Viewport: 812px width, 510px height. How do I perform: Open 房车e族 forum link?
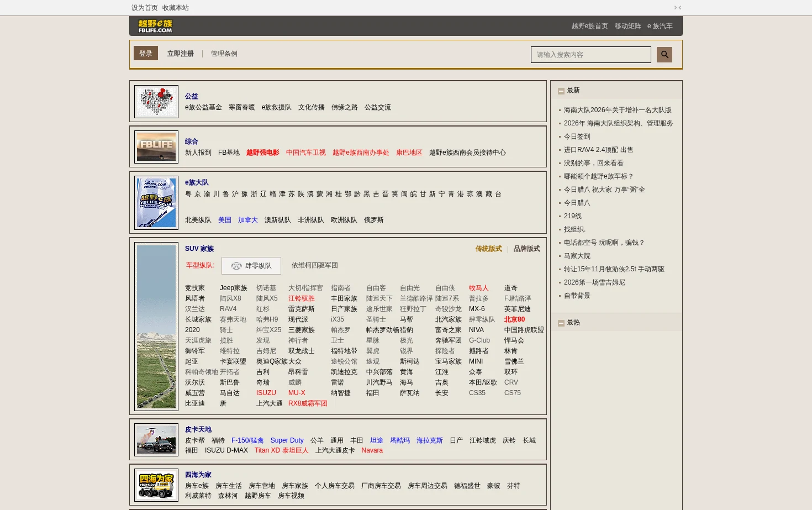click(197, 486)
